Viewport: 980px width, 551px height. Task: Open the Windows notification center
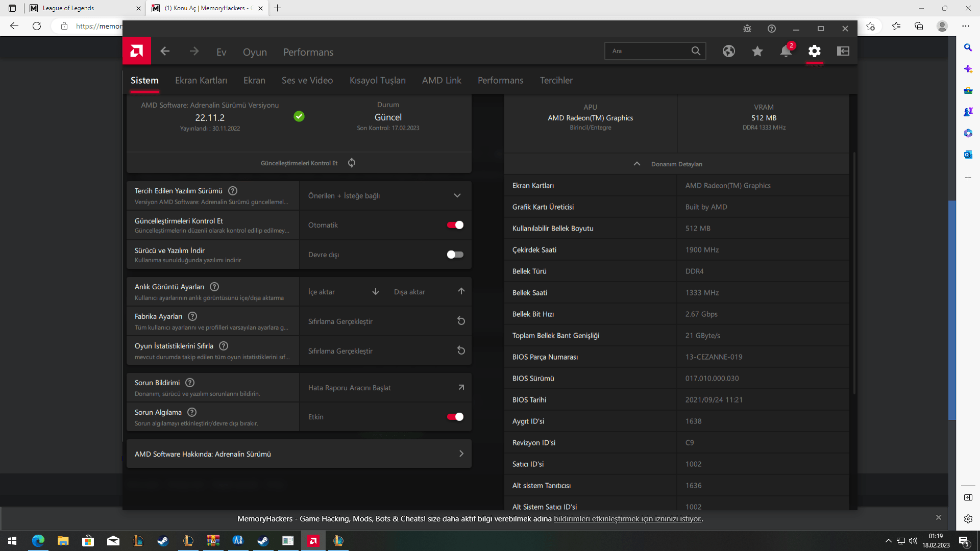point(964,541)
